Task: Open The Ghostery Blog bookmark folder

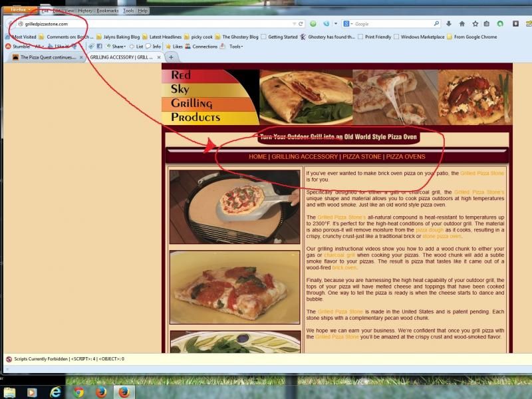Action: click(237, 37)
